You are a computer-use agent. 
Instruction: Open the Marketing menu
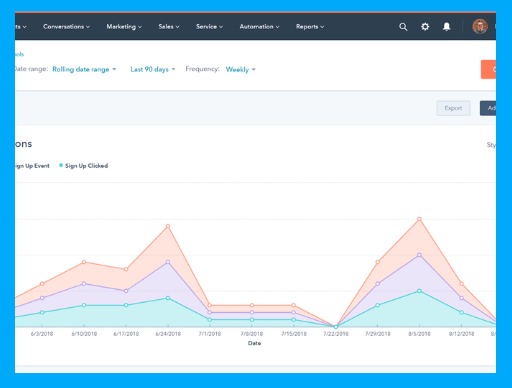point(124,27)
